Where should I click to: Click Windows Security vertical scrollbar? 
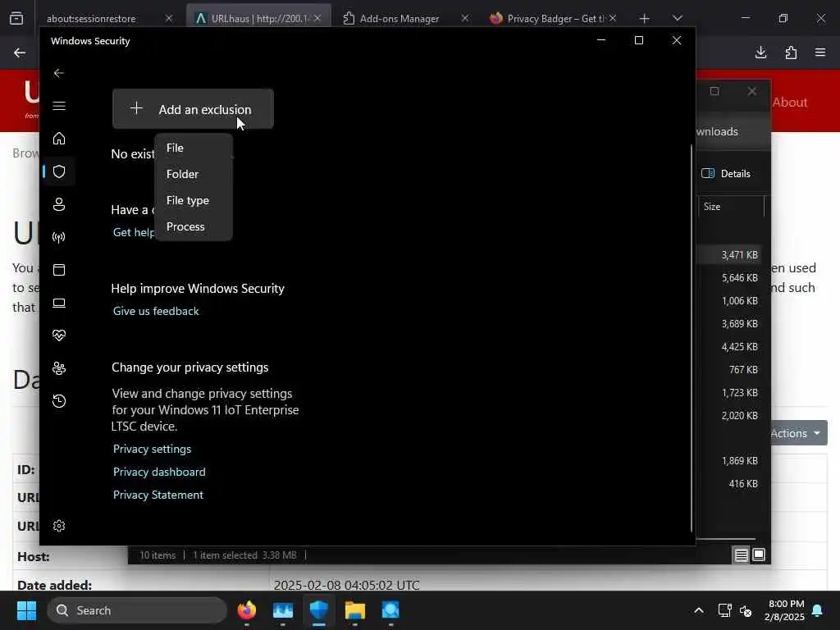coord(692,337)
